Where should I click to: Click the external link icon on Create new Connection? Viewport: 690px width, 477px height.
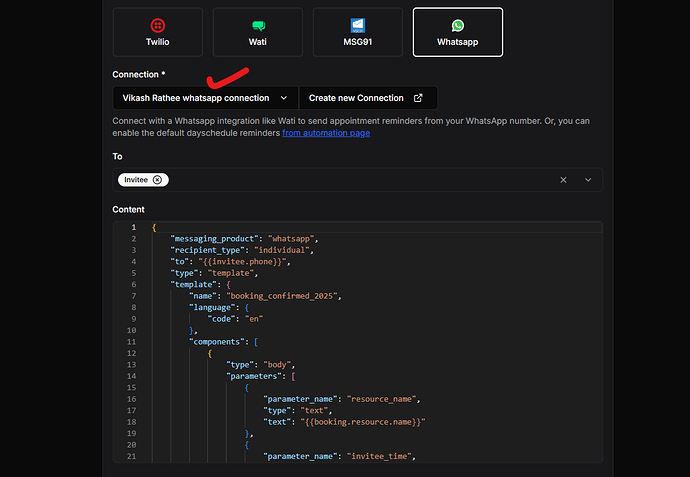pos(418,98)
